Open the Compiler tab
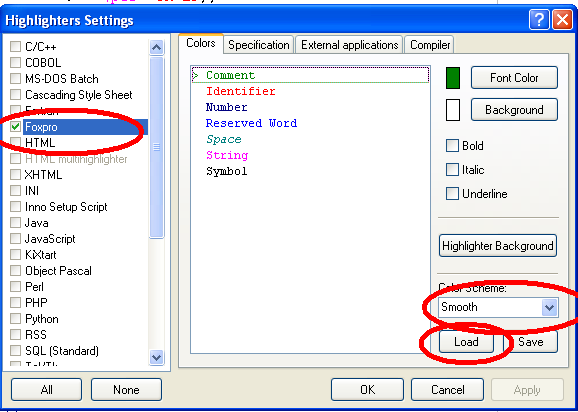 pyautogui.click(x=430, y=45)
